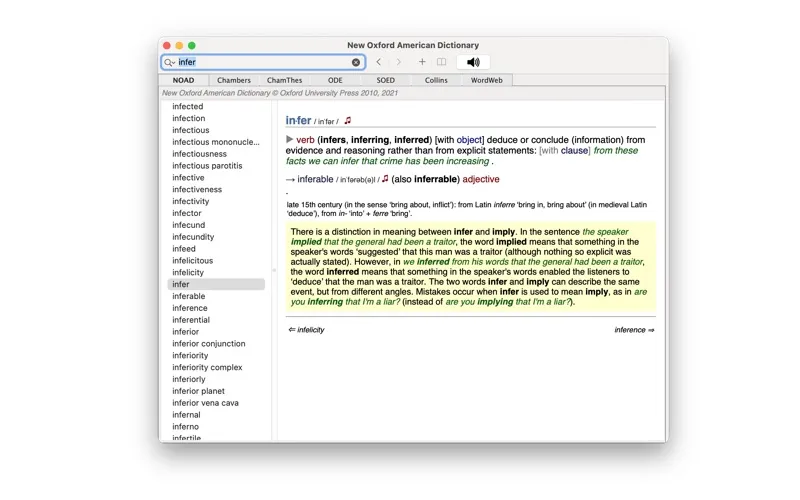Open the ChamThes tab
800x500 pixels.
click(284, 80)
